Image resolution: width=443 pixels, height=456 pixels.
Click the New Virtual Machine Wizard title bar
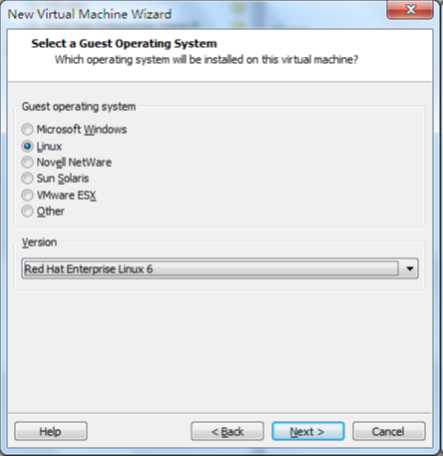[x=193, y=14]
